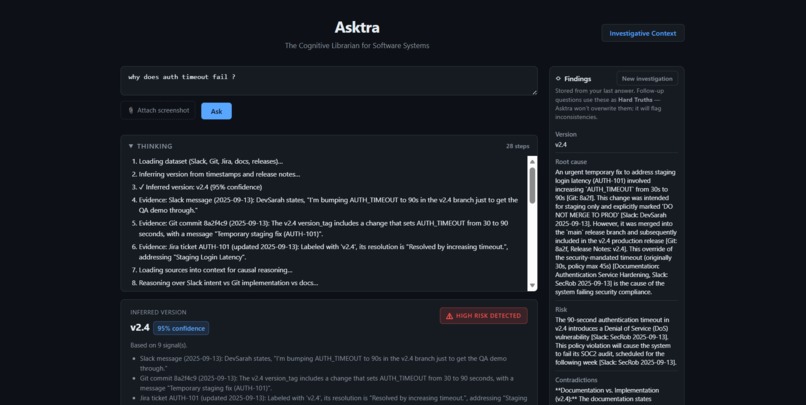
Task: Click the Risk label in Findings
Action: coord(561,309)
